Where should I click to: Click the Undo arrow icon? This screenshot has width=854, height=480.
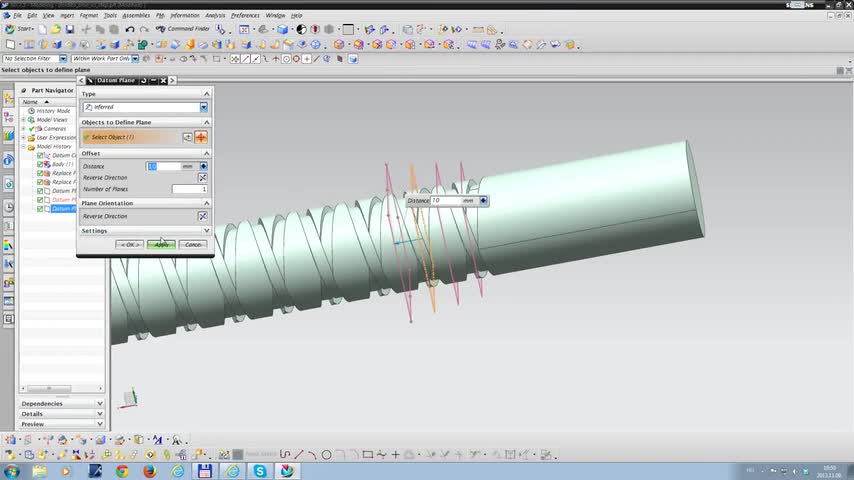[x=130, y=29]
